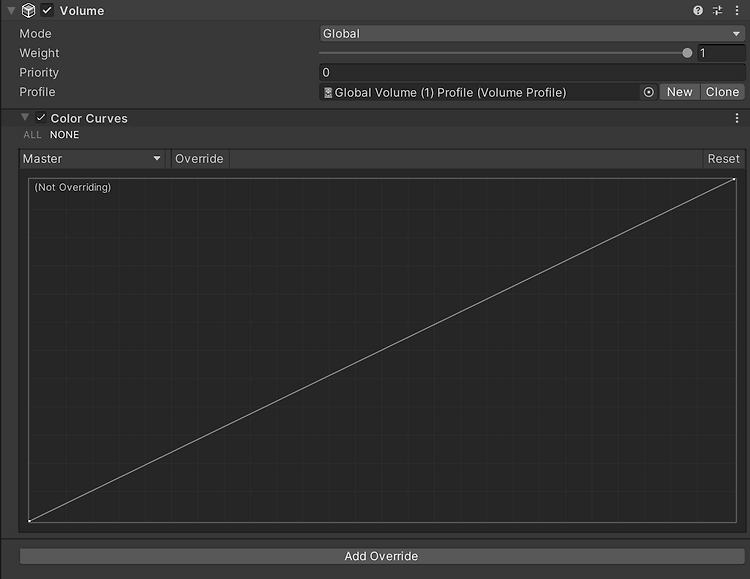
Task: Toggle the Color Curves enabled checkbox
Action: [41, 118]
